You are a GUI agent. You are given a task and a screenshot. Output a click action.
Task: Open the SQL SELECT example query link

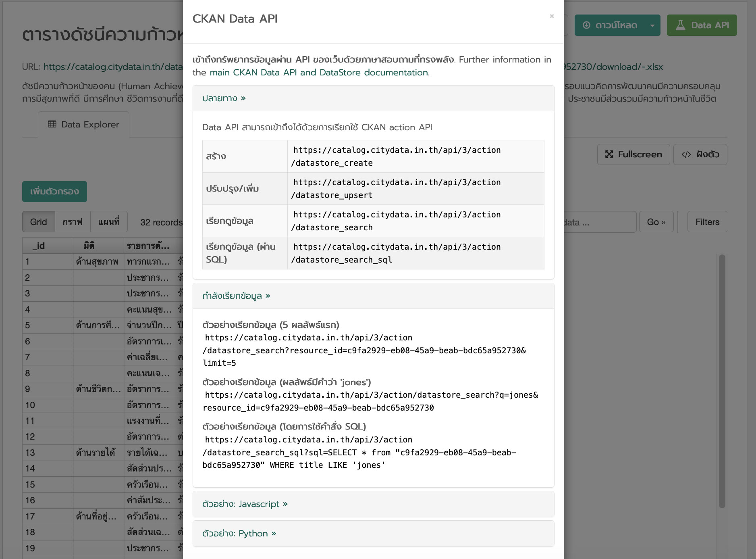tap(359, 453)
